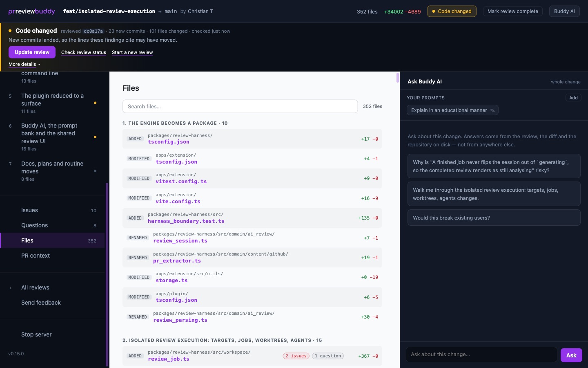Viewport: 588px width, 368px height.
Task: Click the Code changed status badge
Action: coord(452,11)
